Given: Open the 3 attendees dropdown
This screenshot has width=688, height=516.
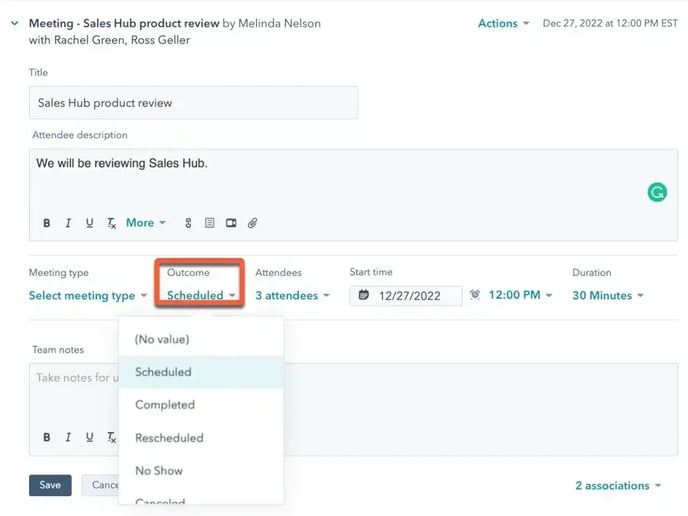Looking at the screenshot, I should pos(292,295).
